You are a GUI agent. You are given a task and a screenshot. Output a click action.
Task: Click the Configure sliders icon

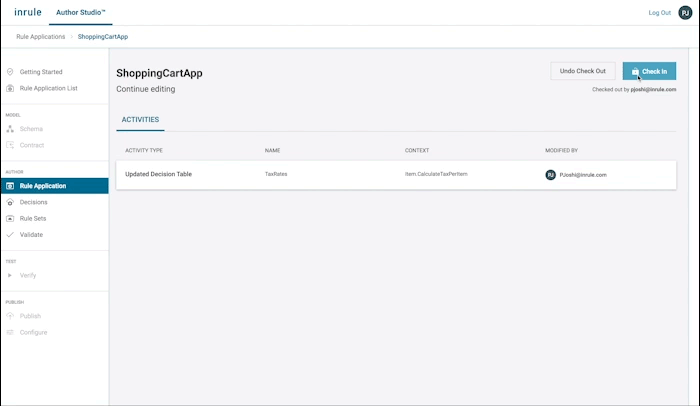pyautogui.click(x=10, y=332)
